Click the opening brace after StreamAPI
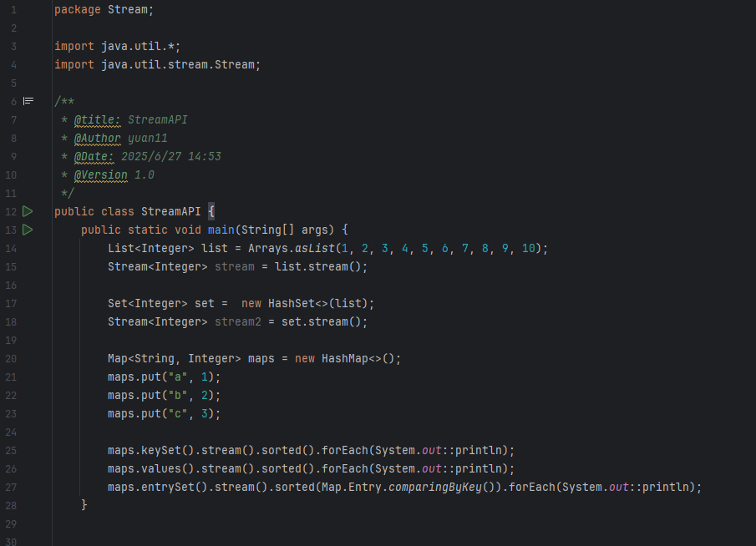This screenshot has width=756, height=546. pos(211,211)
